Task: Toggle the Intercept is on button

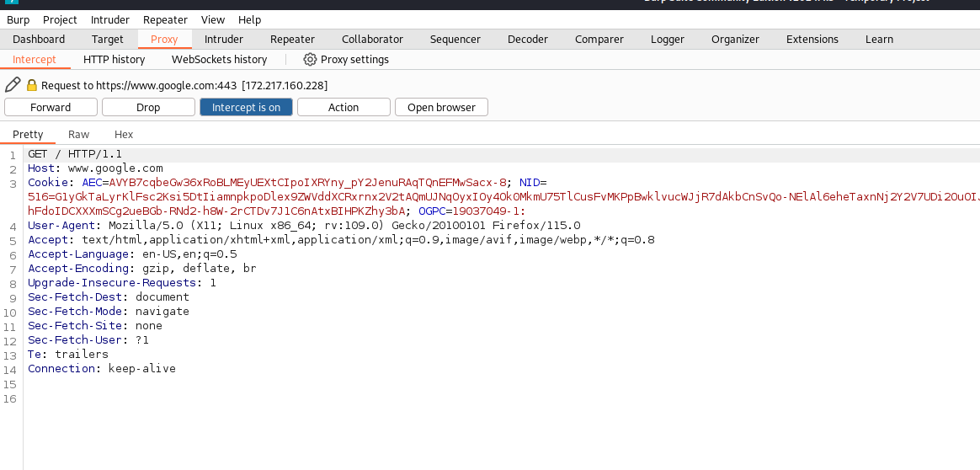Action: (246, 107)
